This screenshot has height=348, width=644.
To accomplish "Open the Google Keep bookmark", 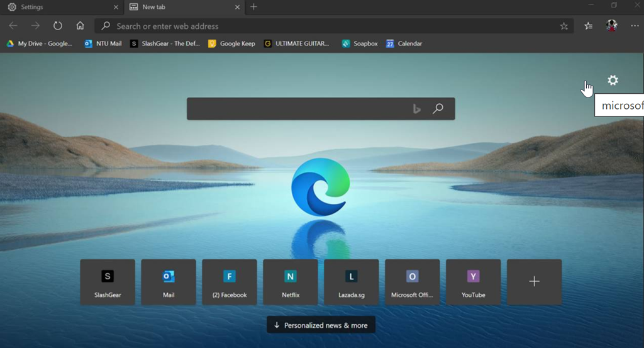I will pyautogui.click(x=231, y=44).
